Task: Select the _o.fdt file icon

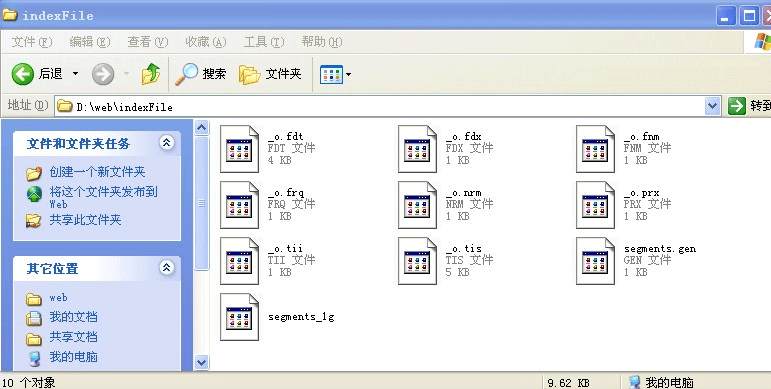Action: click(x=239, y=149)
